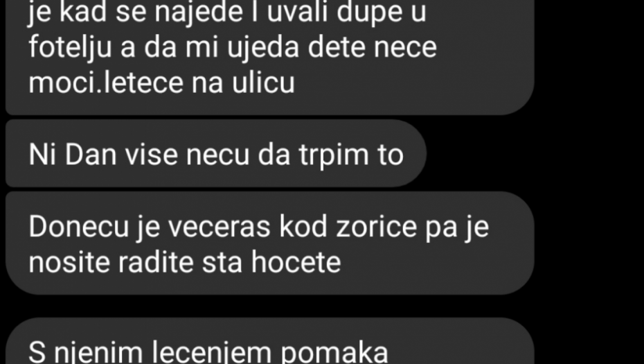Select the message "Ni Dan vise necu da trpim to"

pos(216,153)
